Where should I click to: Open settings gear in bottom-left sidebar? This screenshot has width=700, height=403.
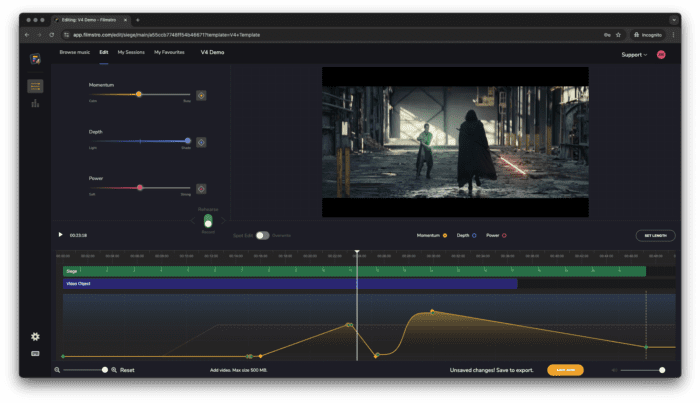click(x=35, y=337)
